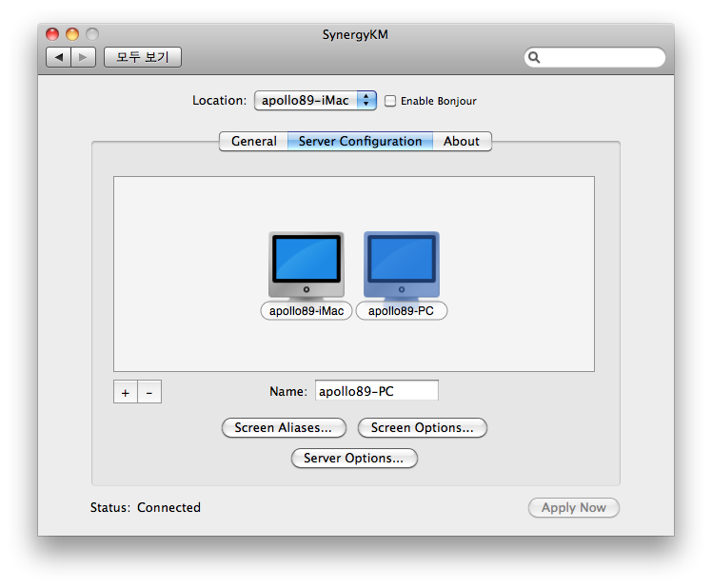Image resolution: width=712 pixels, height=588 pixels.
Task: Click the minus button to remove screen
Action: 149,392
